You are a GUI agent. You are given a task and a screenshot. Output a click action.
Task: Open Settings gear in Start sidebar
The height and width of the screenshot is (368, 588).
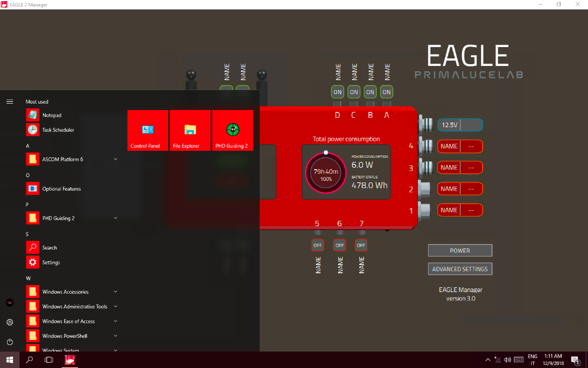tap(10, 322)
